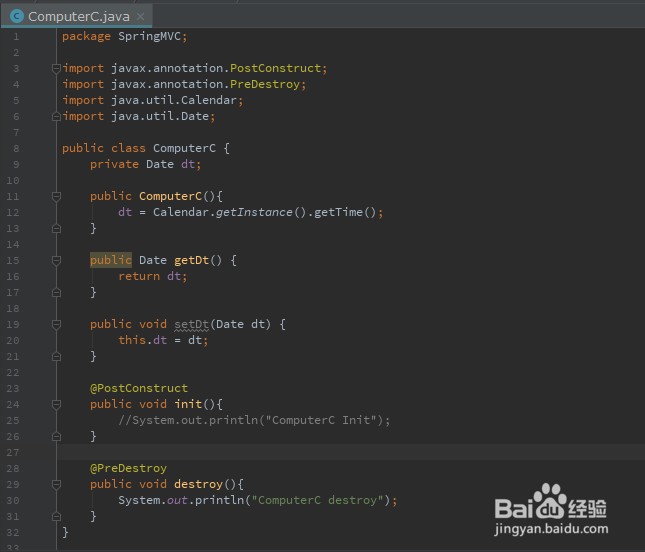Screen dimensions: 645x552
Task: Click the fold end marker on line 31
Action: tap(57, 517)
